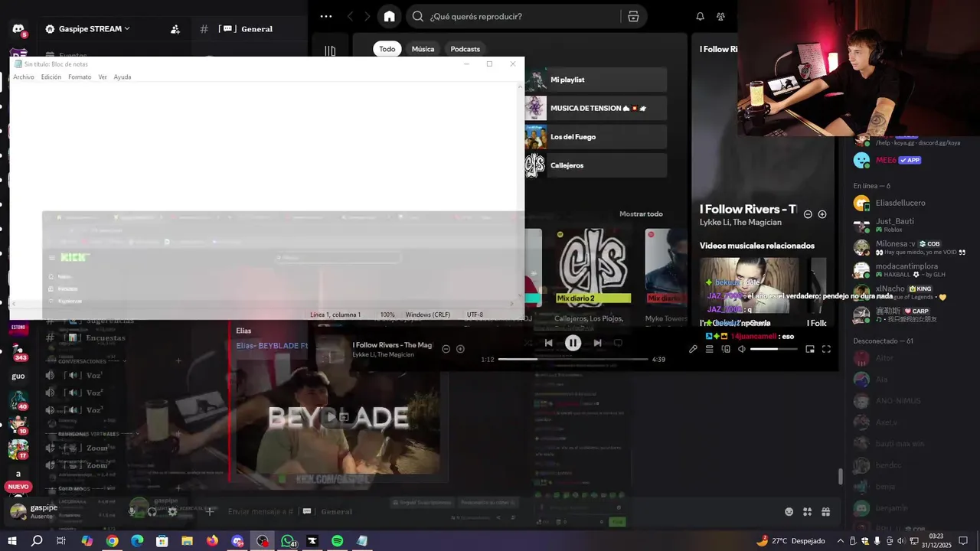Viewport: 980px width, 551px height.
Task: Open WhatsApp from the taskbar
Action: pyautogui.click(x=288, y=541)
